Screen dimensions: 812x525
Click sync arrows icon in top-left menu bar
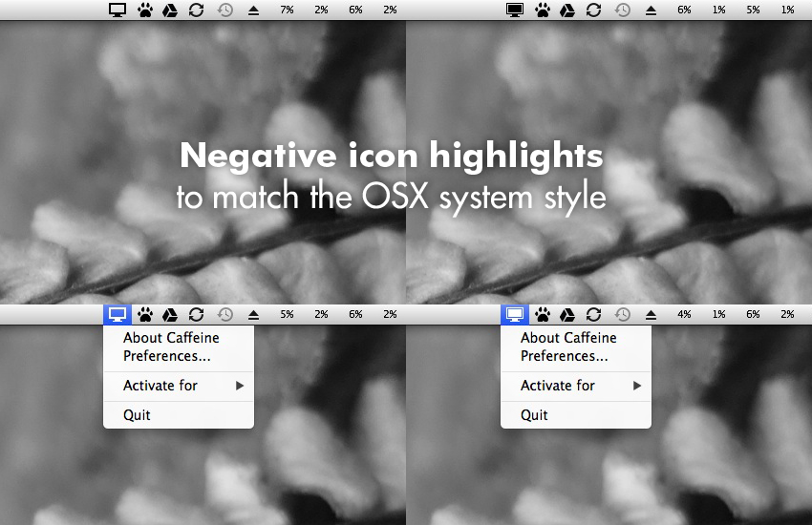click(x=196, y=10)
